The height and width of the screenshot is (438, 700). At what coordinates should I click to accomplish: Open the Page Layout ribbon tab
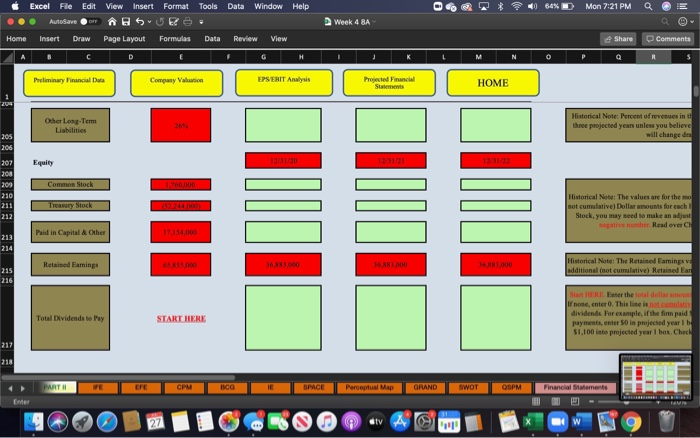tap(124, 39)
